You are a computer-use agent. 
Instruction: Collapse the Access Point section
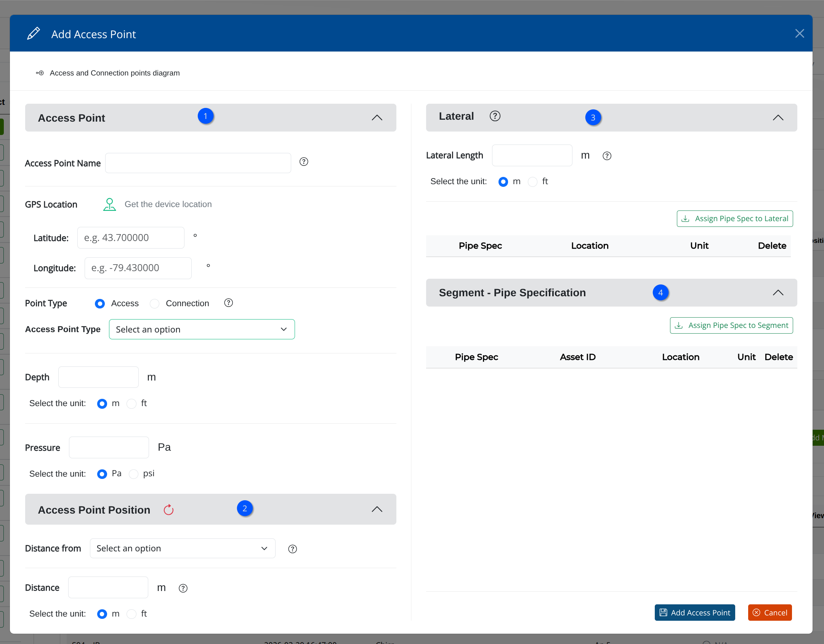[x=377, y=117]
